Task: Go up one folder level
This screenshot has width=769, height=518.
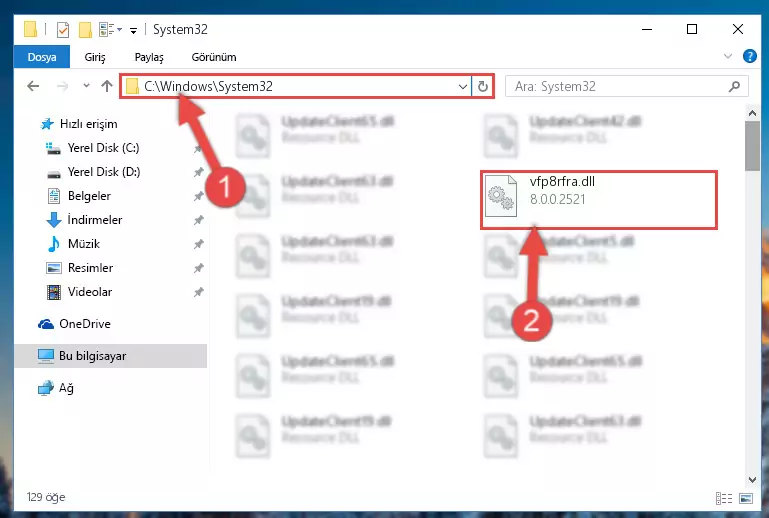Action: 106,86
